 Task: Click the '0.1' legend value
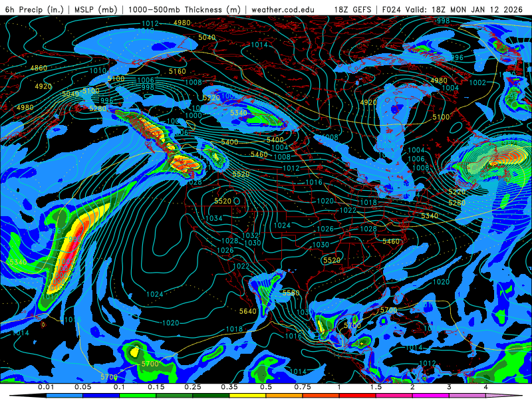(x=119, y=387)
